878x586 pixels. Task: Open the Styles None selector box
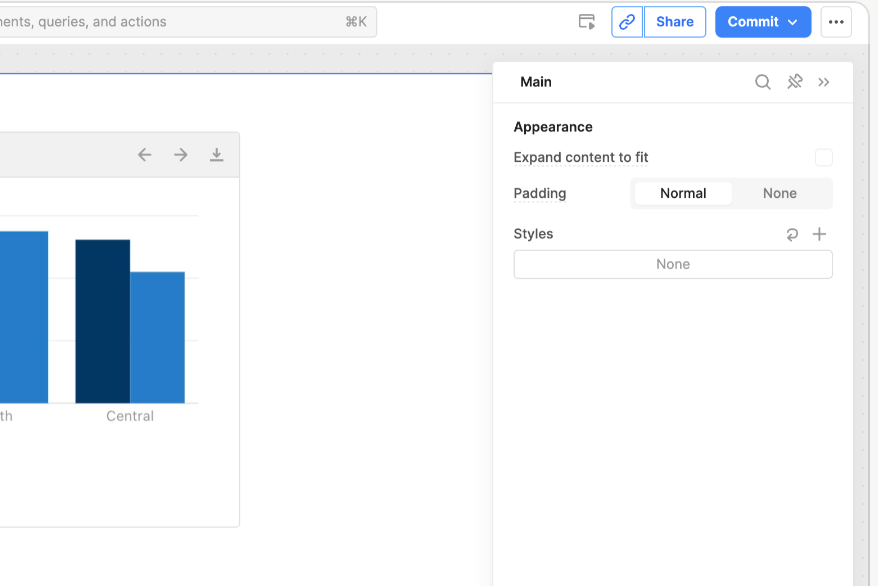673,265
